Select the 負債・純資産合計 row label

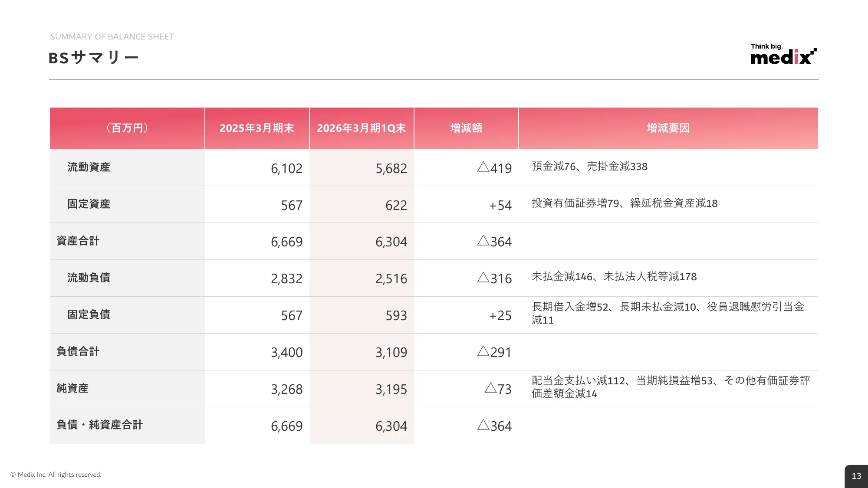tap(100, 425)
